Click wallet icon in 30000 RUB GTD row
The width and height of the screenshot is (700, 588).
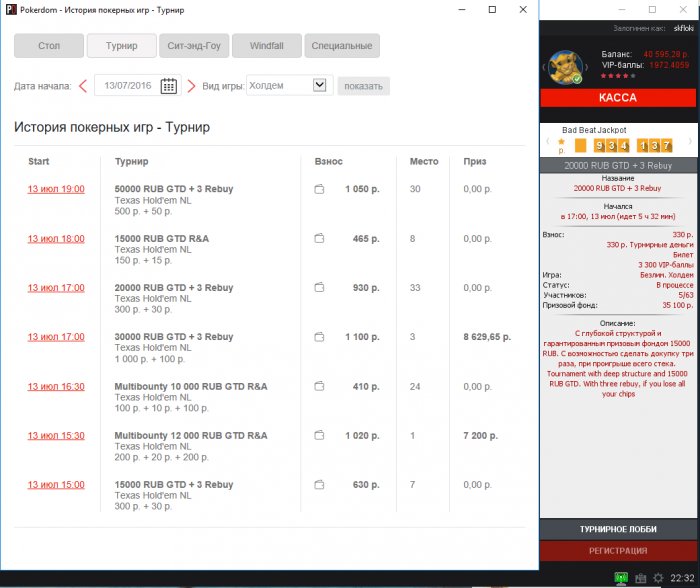[319, 337]
